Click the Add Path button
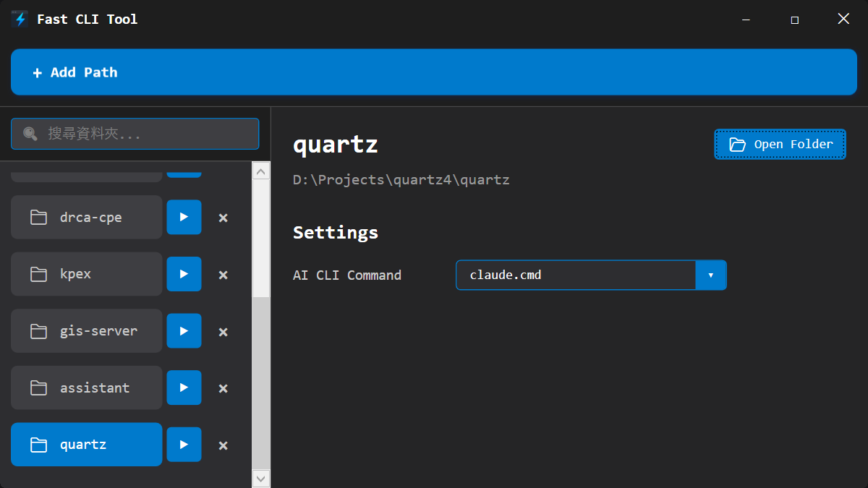The height and width of the screenshot is (488, 868). click(434, 72)
